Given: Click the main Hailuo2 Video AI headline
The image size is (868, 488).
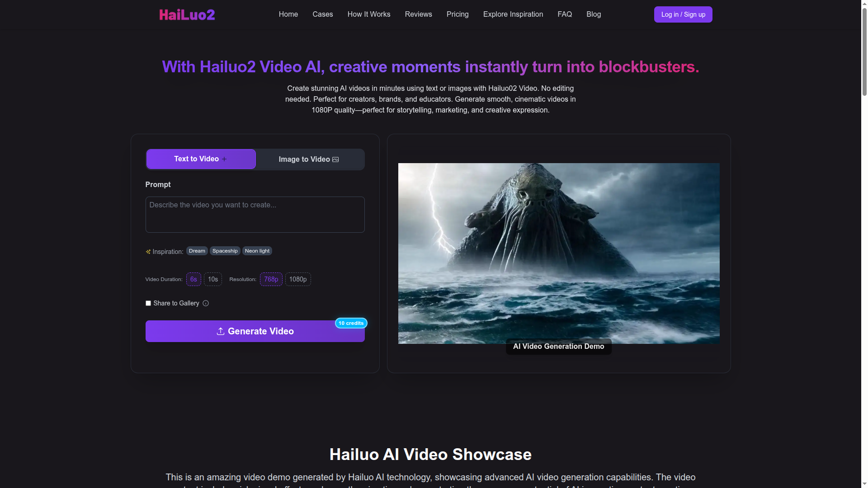Looking at the screenshot, I should pos(430,67).
